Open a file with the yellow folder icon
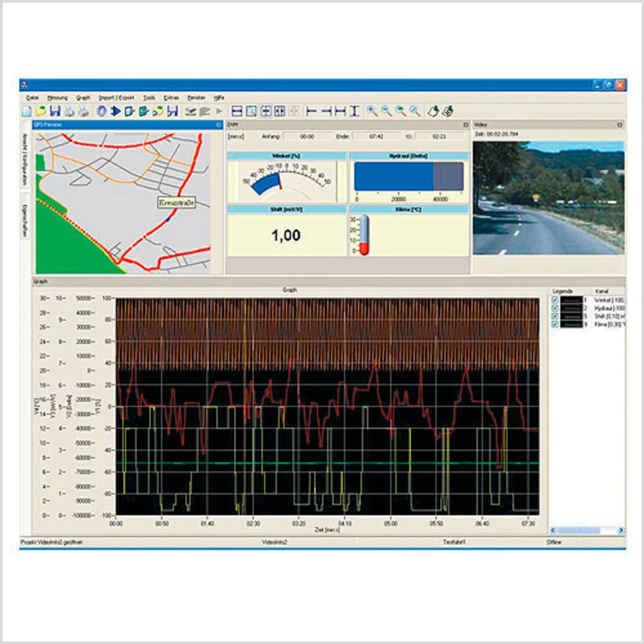The height and width of the screenshot is (644, 644). click(40, 111)
